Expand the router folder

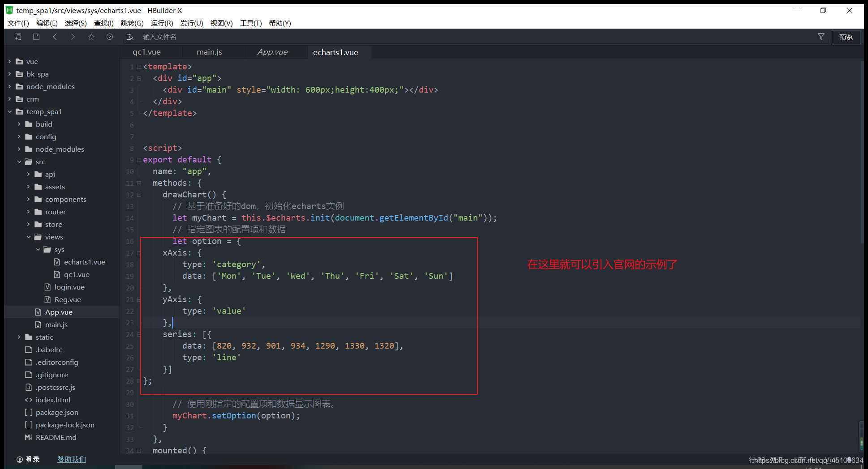28,212
